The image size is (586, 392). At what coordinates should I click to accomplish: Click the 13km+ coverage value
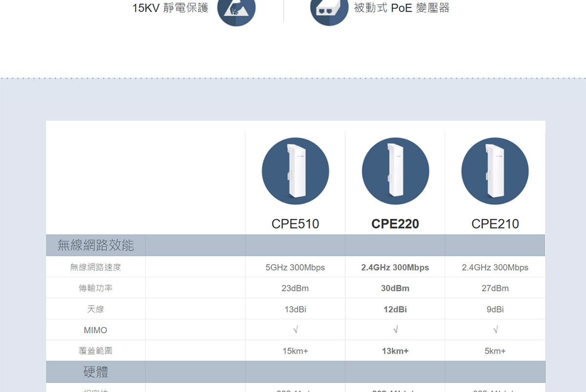pyautogui.click(x=395, y=351)
